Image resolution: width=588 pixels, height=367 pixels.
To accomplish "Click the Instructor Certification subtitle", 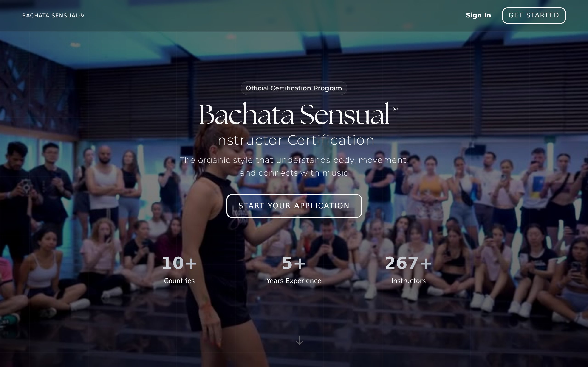I will pos(294,140).
